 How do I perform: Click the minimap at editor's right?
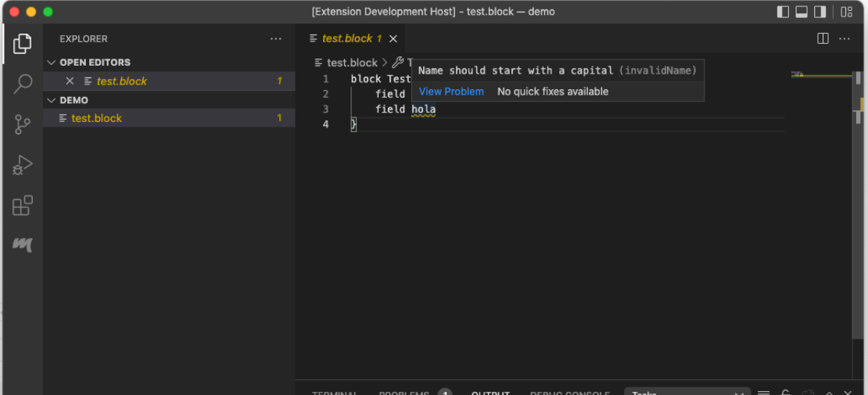[x=820, y=76]
